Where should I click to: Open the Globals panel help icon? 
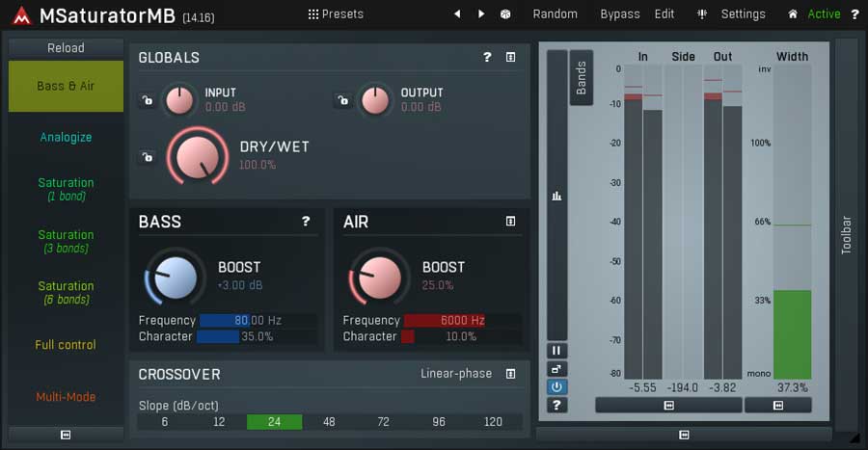click(487, 57)
